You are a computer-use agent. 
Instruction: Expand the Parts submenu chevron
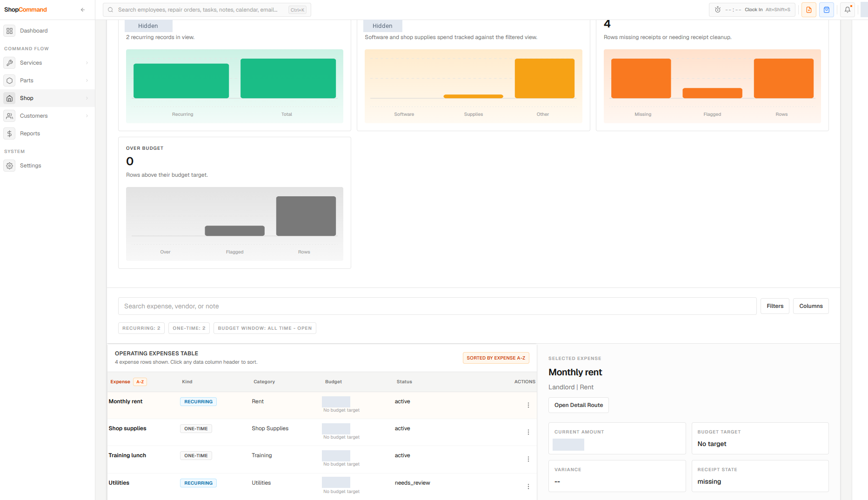[x=87, y=80]
